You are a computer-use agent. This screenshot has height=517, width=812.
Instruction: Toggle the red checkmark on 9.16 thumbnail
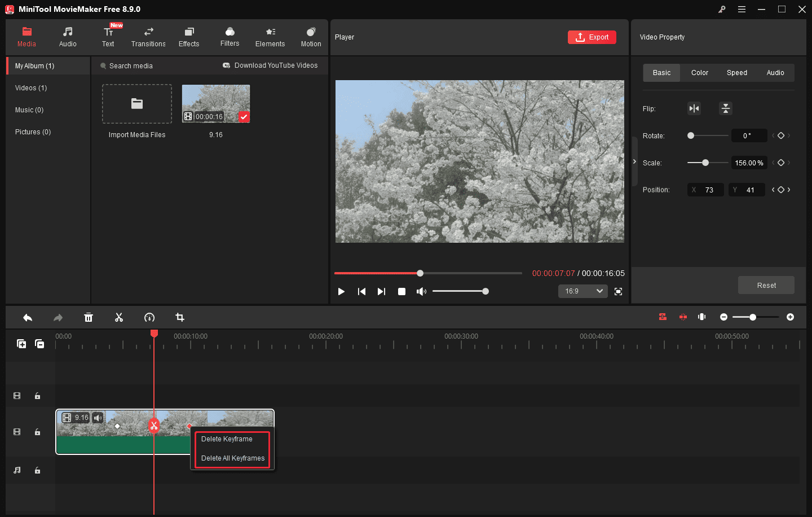tap(244, 117)
